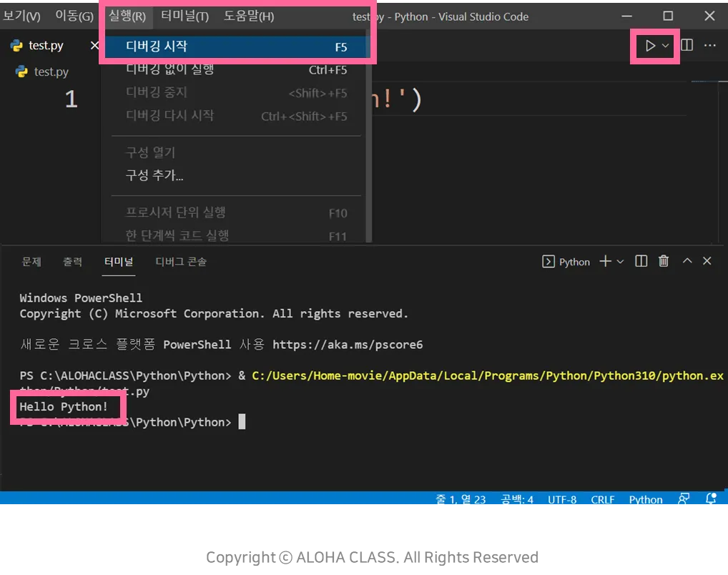The width and height of the screenshot is (728, 575).
Task: Kill terminal with trash icon
Action: pyautogui.click(x=664, y=261)
